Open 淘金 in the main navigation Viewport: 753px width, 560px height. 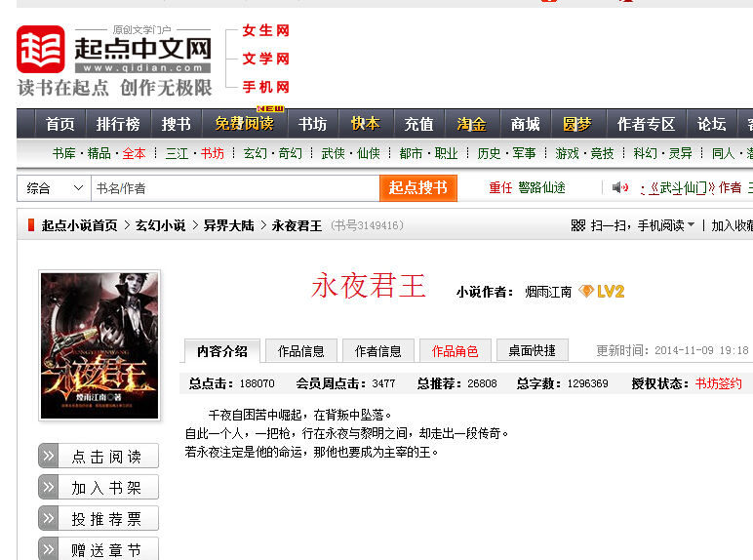[471, 124]
